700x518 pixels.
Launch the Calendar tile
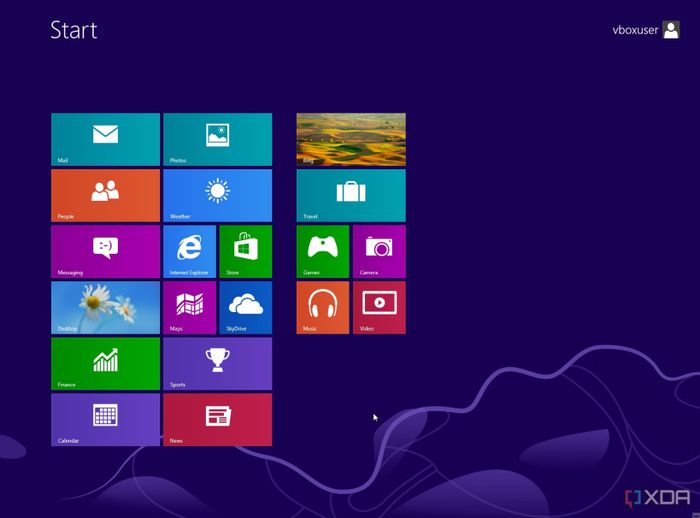tap(105, 420)
